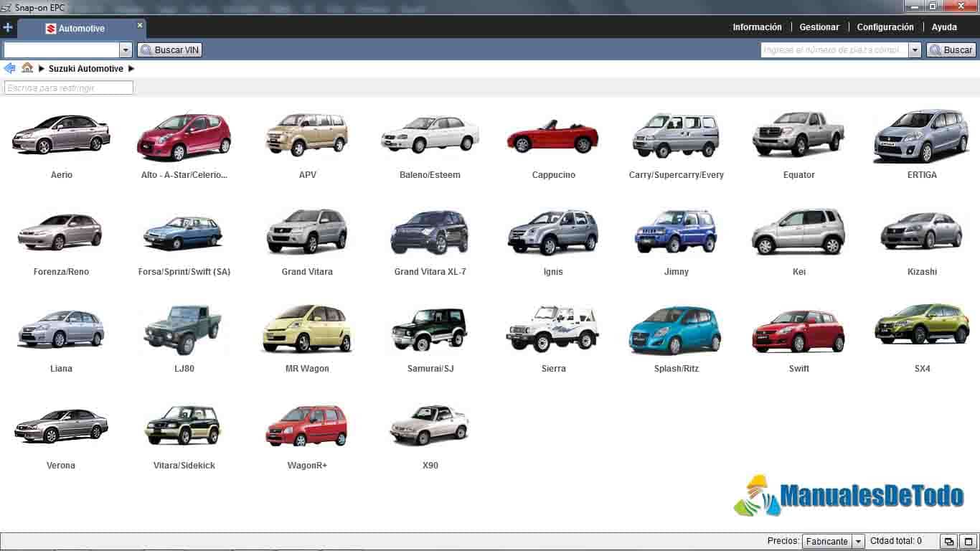Select the Forenza/Reno model
The height and width of the screenshot is (551, 980).
(62, 242)
